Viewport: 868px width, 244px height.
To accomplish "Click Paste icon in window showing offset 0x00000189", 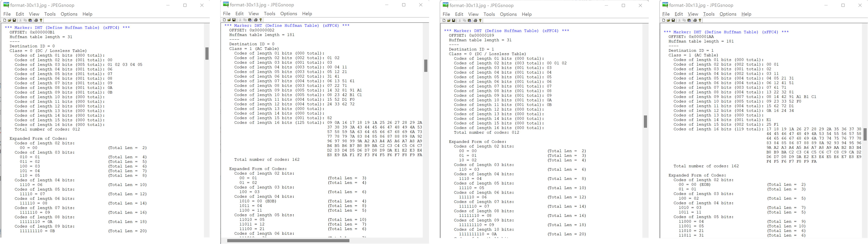I will point(469,21).
